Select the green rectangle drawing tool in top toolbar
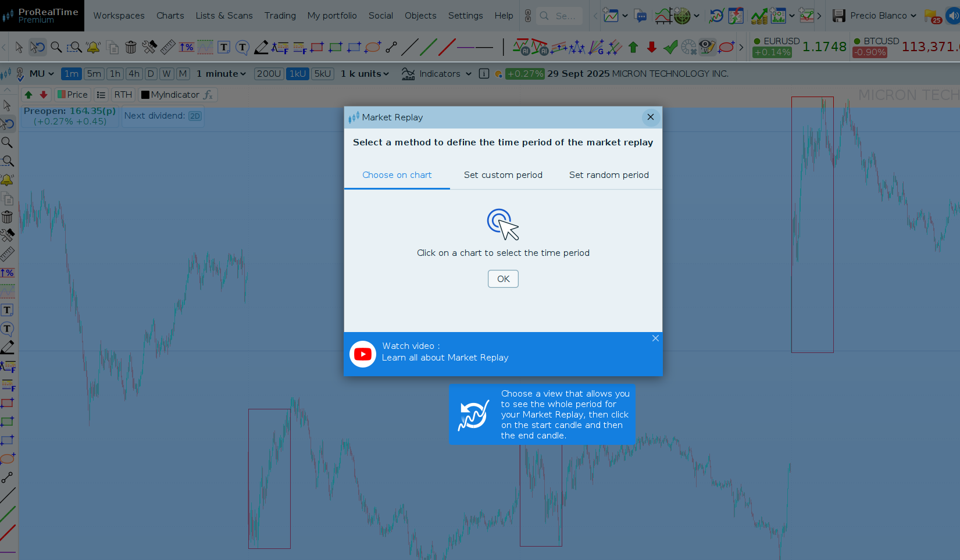960x560 pixels. pos(336,47)
